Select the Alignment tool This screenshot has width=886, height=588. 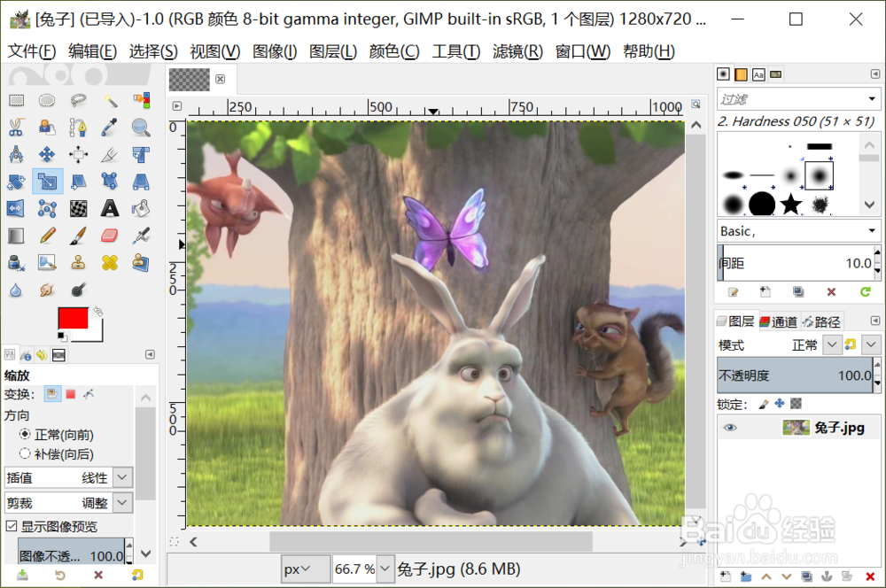tap(78, 154)
